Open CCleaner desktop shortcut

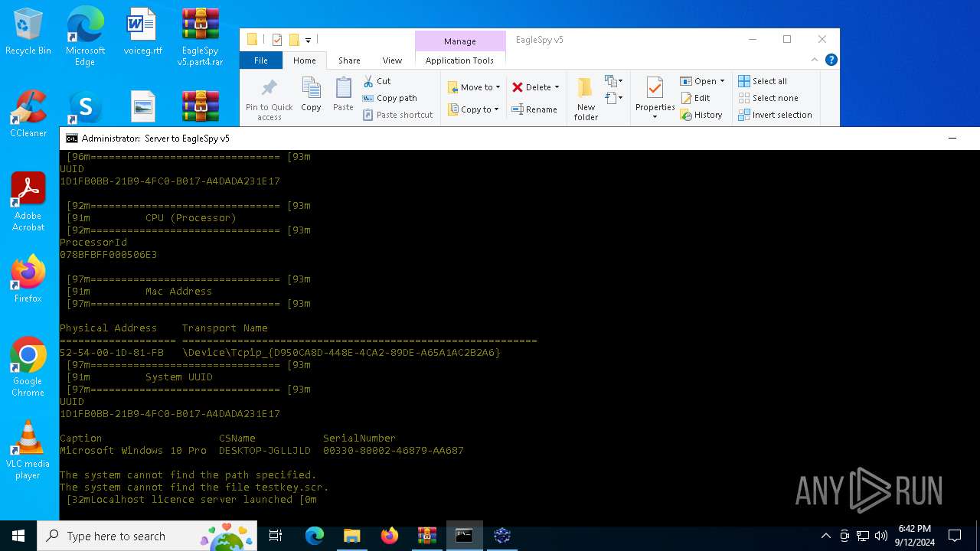28,114
